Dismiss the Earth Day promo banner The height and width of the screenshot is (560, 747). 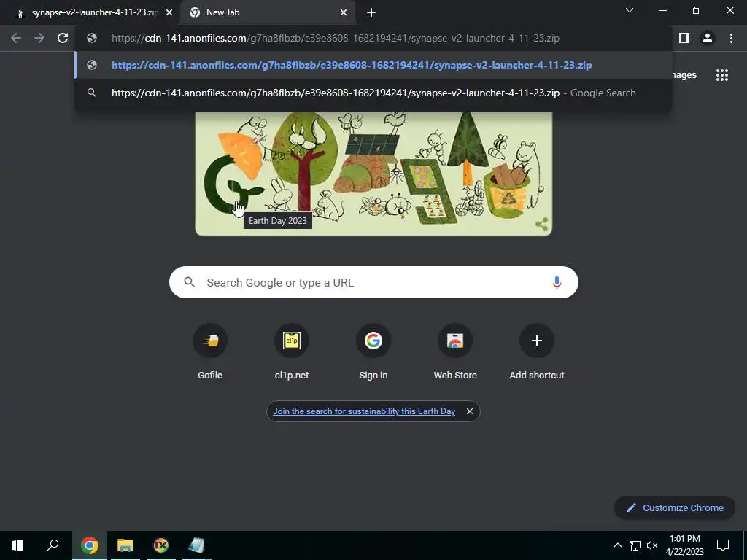tap(470, 411)
